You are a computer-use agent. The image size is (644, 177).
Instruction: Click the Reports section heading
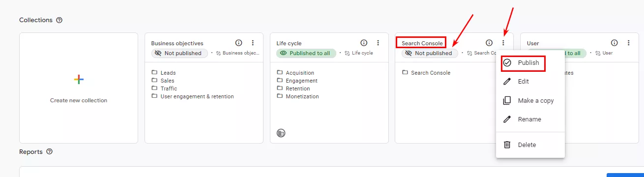(x=31, y=151)
